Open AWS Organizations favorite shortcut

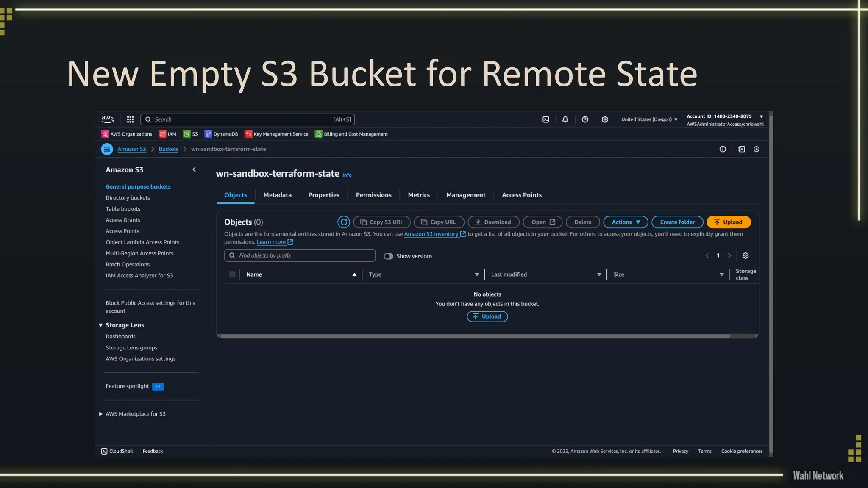(126, 134)
